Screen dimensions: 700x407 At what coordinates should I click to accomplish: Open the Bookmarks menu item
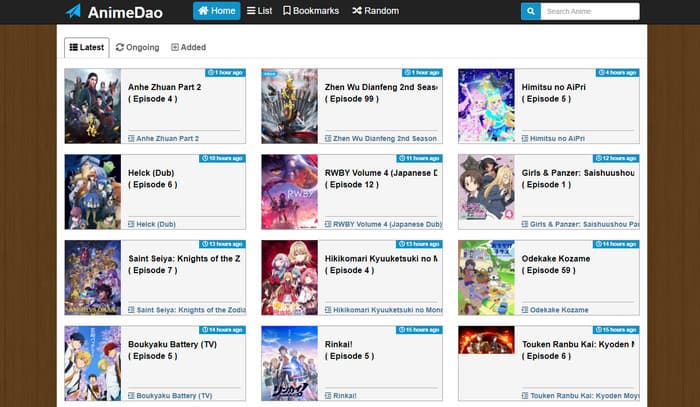311,11
